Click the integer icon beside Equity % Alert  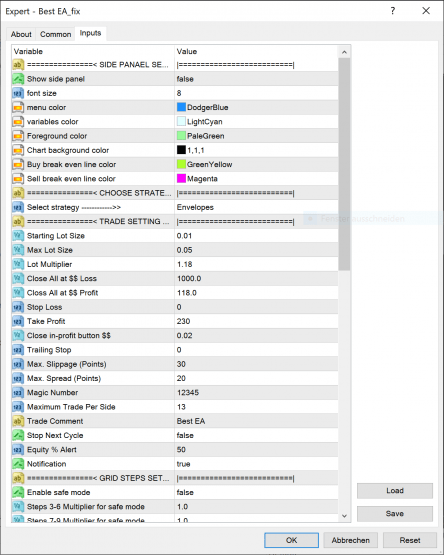[x=18, y=450]
